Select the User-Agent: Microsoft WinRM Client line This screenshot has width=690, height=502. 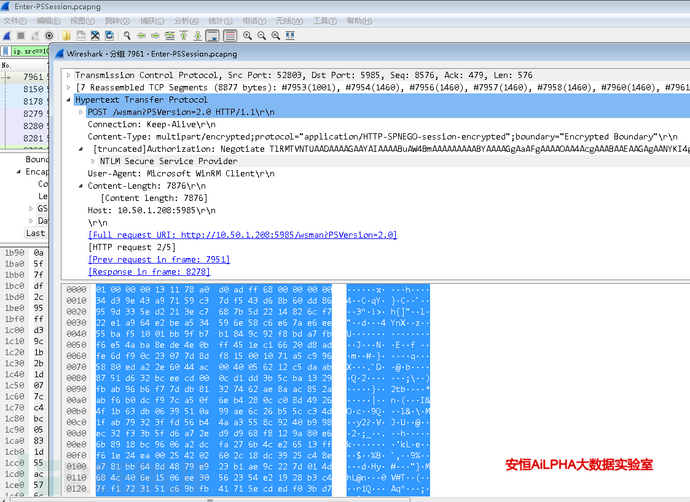point(181,174)
